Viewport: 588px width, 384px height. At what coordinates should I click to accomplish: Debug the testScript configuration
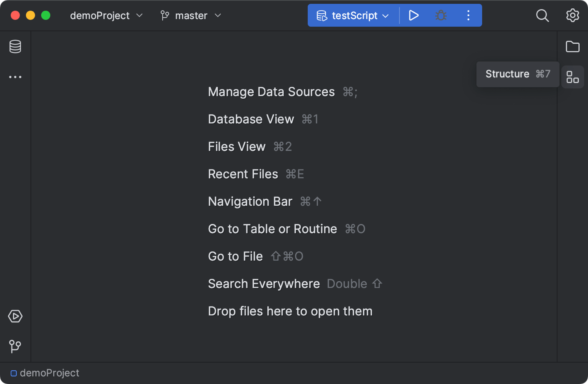[441, 15]
